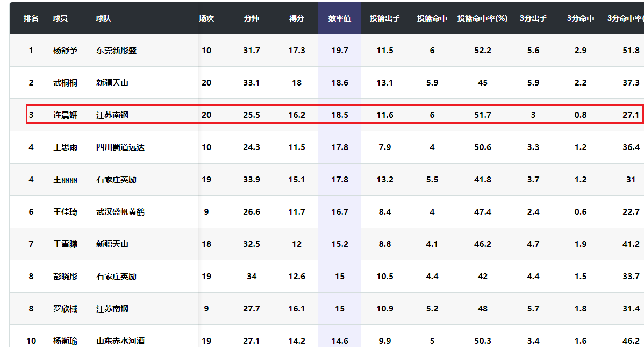Image resolution: width=644 pixels, height=347 pixels.
Task: Sort by 投篮出手 column header
Action: [x=385, y=18]
